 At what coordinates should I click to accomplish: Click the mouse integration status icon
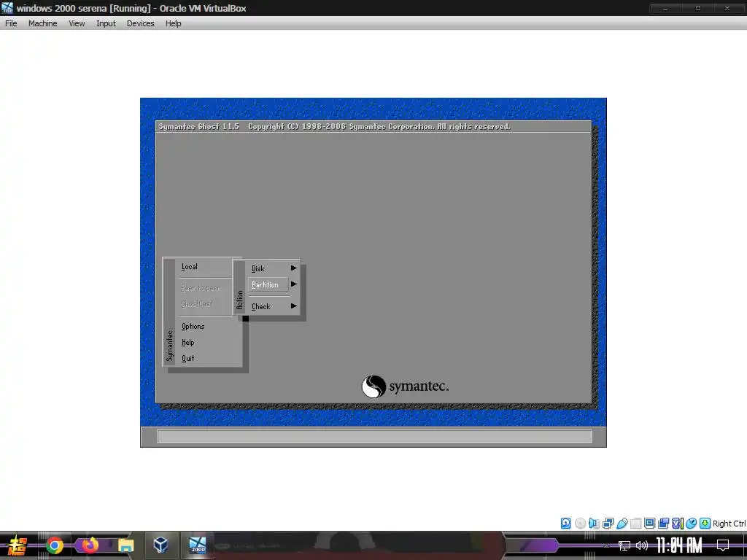coord(691,524)
